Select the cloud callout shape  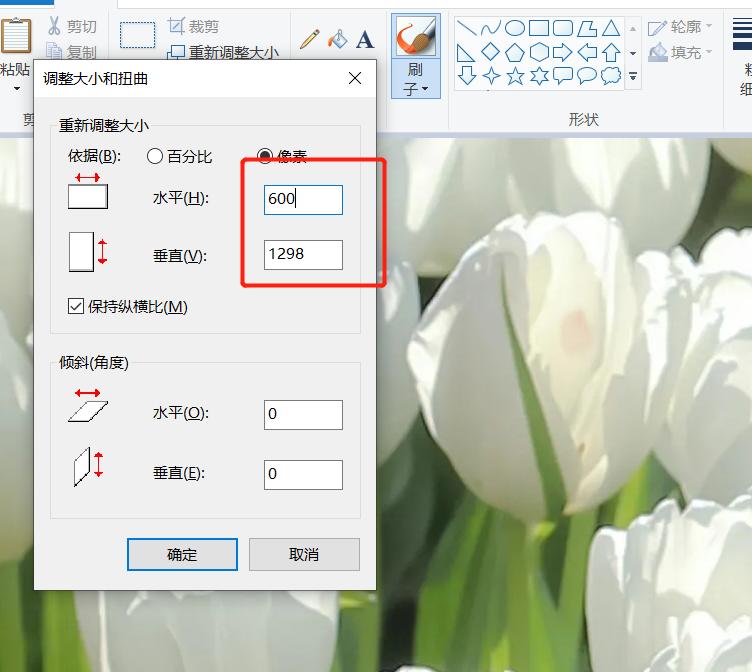[611, 76]
